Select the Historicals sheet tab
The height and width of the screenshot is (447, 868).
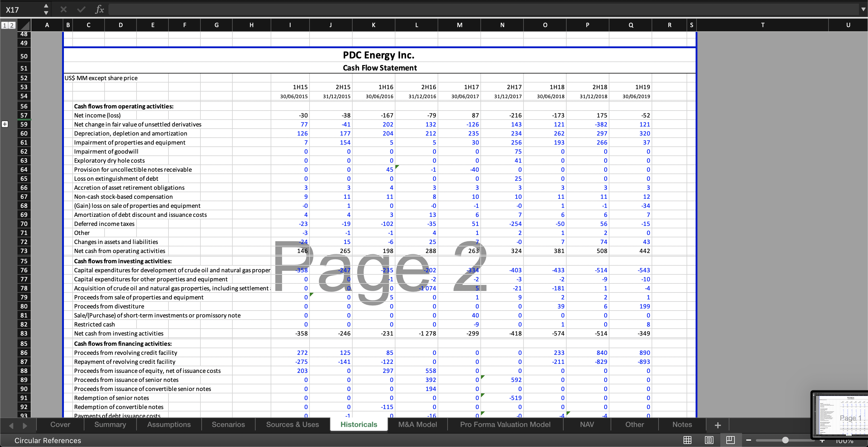[x=359, y=424]
